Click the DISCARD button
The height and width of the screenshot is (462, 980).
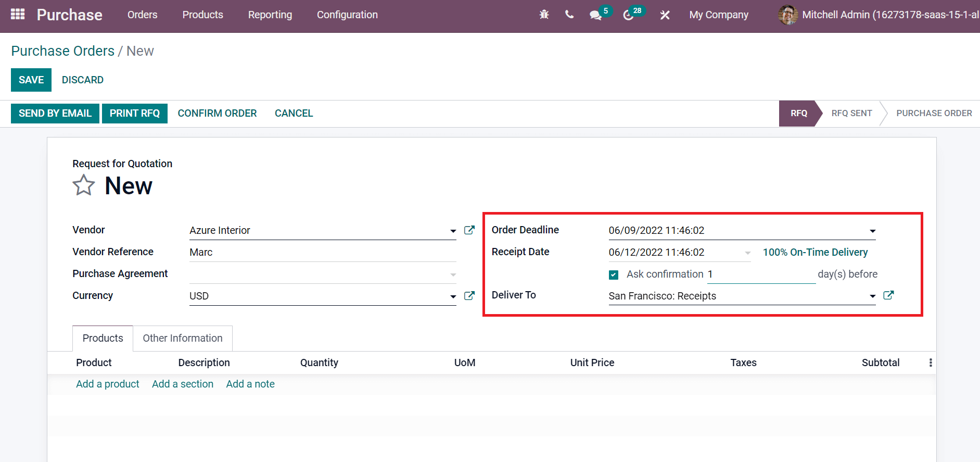tap(83, 80)
